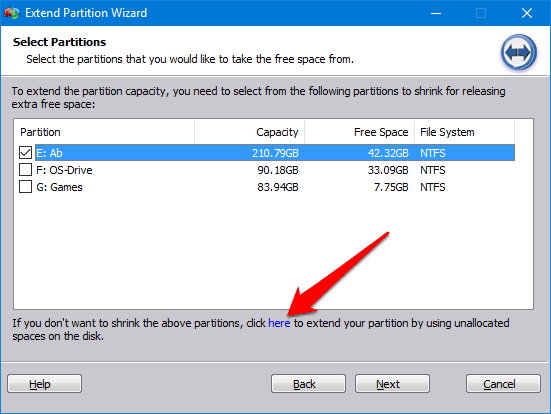This screenshot has width=551, height=414.
Task: Sort by the Capacity column header
Action: [249, 132]
